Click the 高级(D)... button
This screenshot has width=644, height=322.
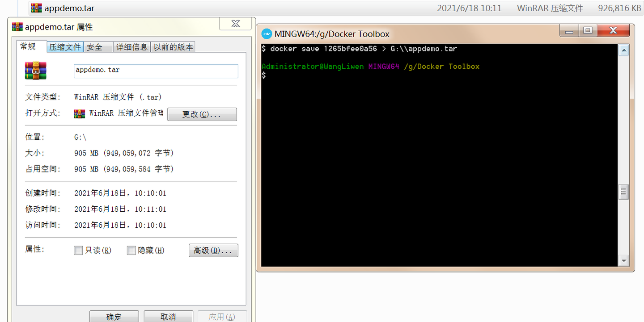click(x=213, y=251)
